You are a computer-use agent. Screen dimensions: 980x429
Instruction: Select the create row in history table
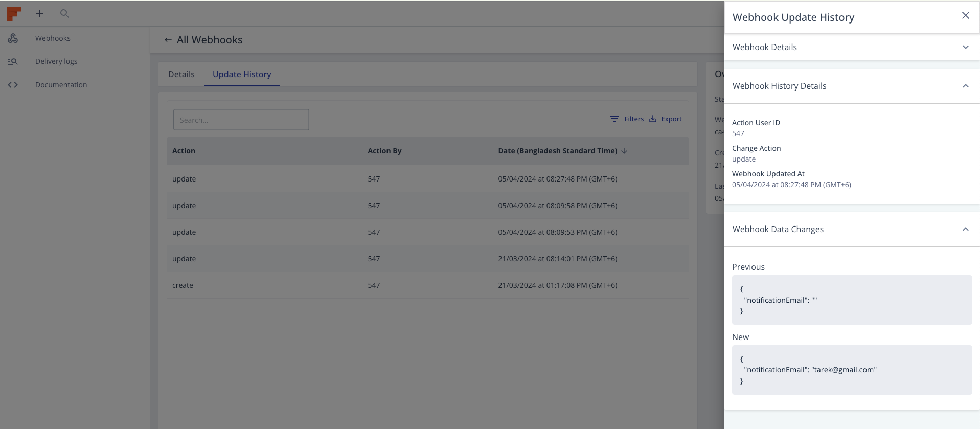[427, 285]
